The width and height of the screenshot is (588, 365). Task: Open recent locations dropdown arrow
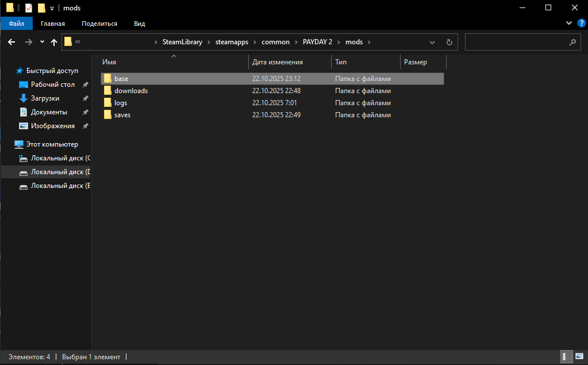pos(42,42)
